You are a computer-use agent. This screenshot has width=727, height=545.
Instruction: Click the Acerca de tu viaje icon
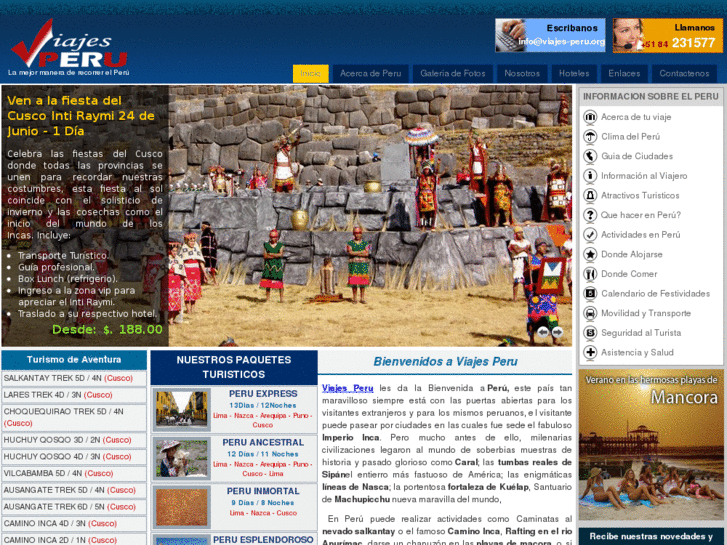[x=590, y=117]
